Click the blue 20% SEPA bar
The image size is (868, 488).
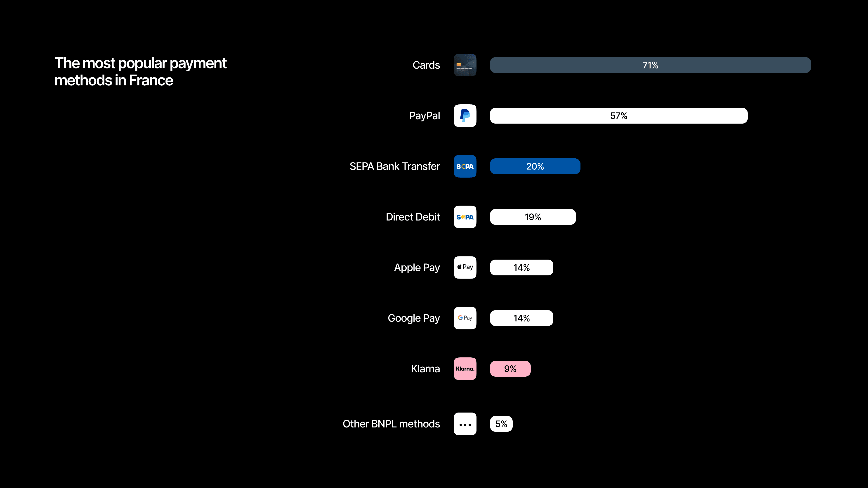tap(535, 166)
